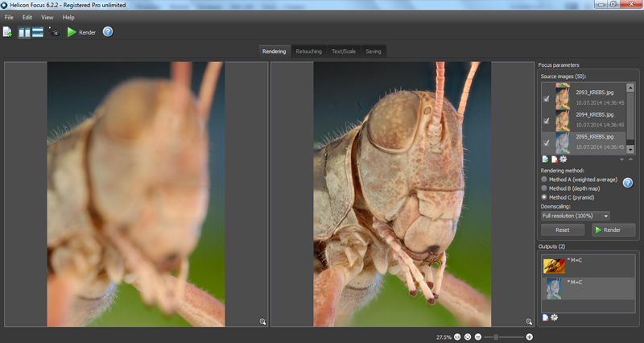This screenshot has width=644, height=343.
Task: Switch to the Rendering tab
Action: tap(274, 52)
